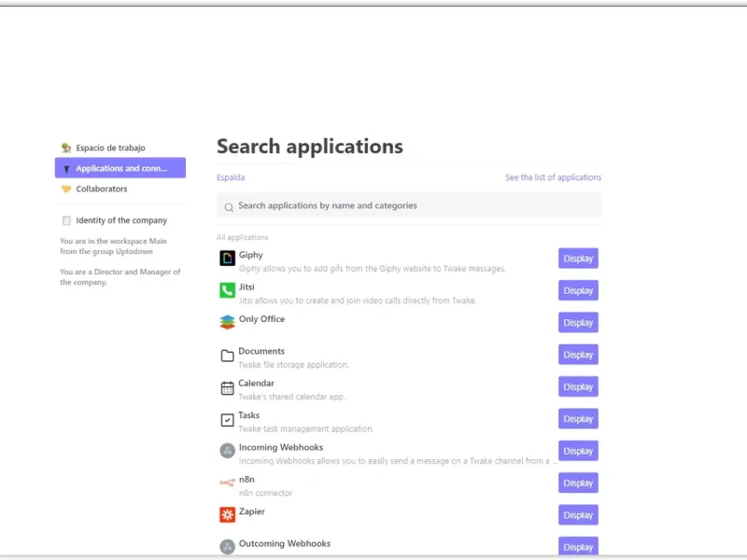Open Espacio de trabajo settings
The width and height of the screenshot is (747, 560).
pyautogui.click(x=110, y=147)
